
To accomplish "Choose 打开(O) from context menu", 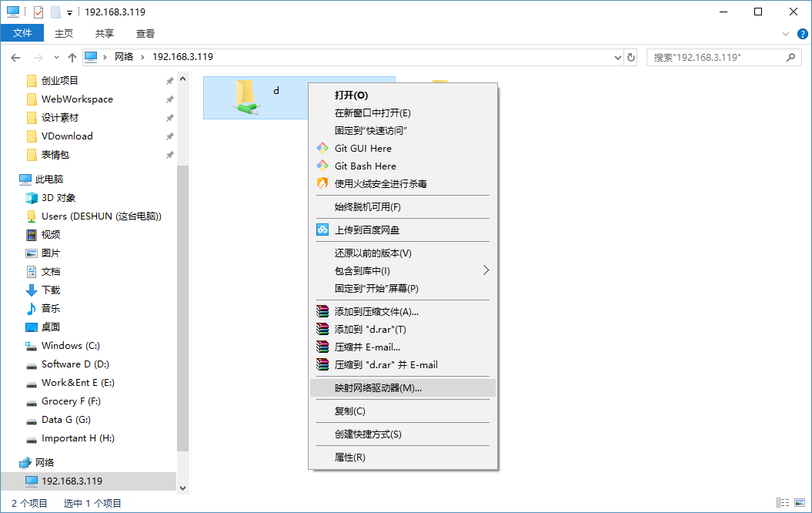I will pyautogui.click(x=403, y=96).
